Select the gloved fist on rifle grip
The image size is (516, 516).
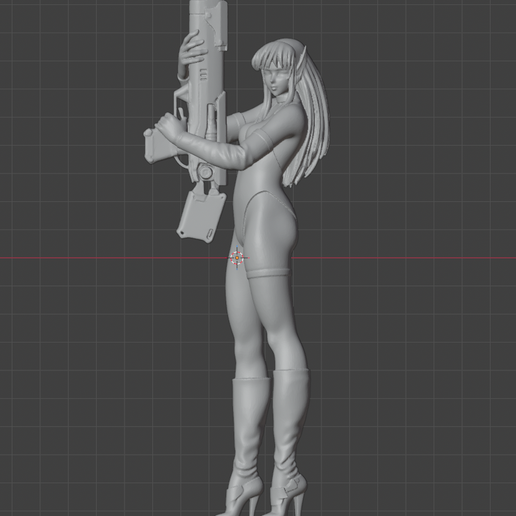coord(167,125)
